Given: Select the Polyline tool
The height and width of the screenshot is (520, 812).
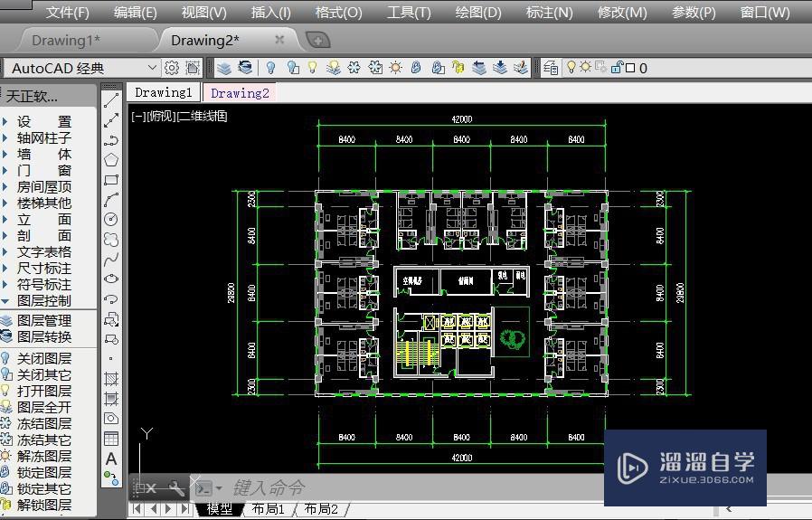Looking at the screenshot, I should pyautogui.click(x=111, y=140).
